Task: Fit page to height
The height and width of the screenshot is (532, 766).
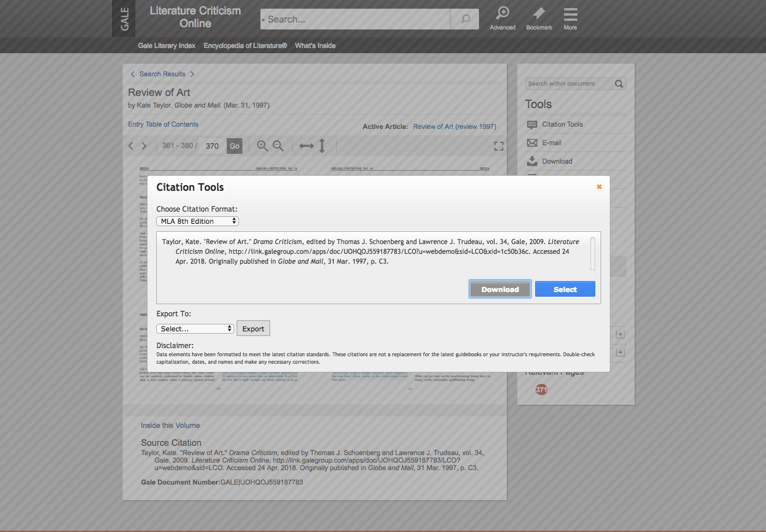Action: 322,146
